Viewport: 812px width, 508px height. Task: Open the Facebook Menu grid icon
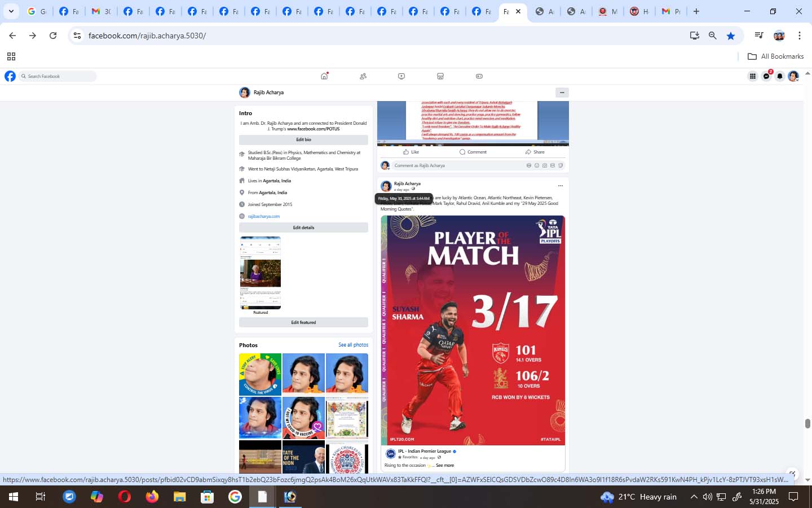pos(753,76)
